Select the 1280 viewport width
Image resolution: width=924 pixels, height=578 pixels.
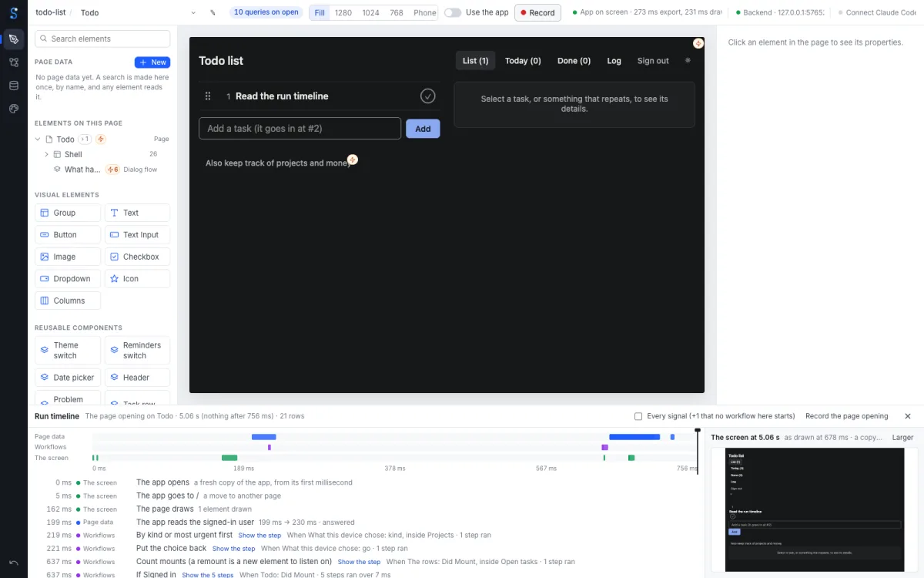point(343,13)
